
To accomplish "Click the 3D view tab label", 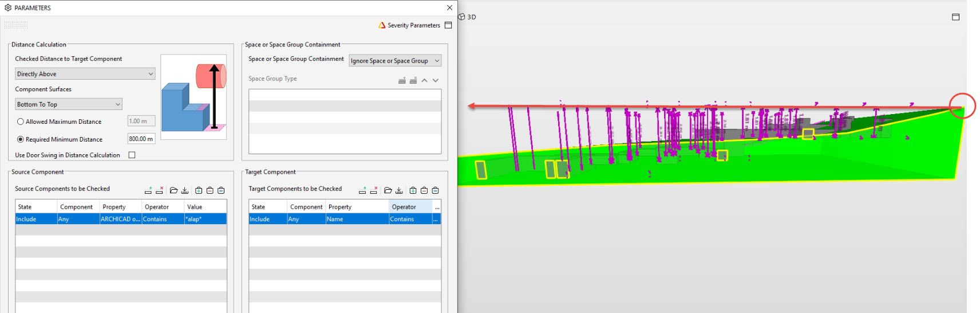I will click(x=472, y=17).
